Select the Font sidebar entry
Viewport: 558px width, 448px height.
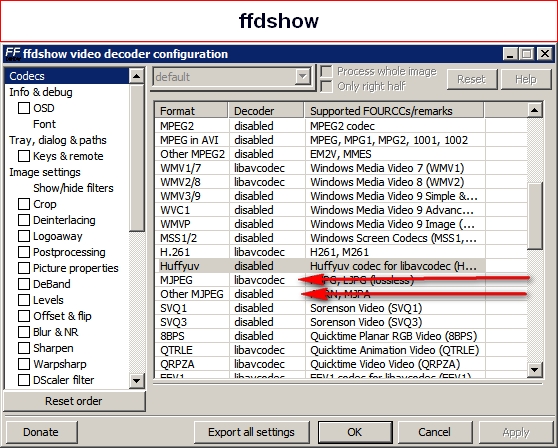44,124
